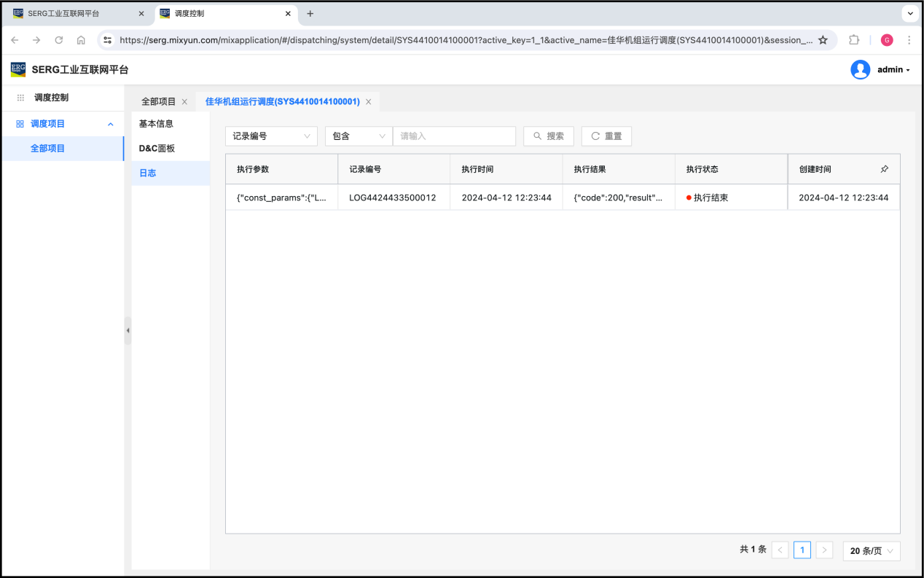
Task: Select 全部项目 in the left sidebar
Action: (48, 149)
